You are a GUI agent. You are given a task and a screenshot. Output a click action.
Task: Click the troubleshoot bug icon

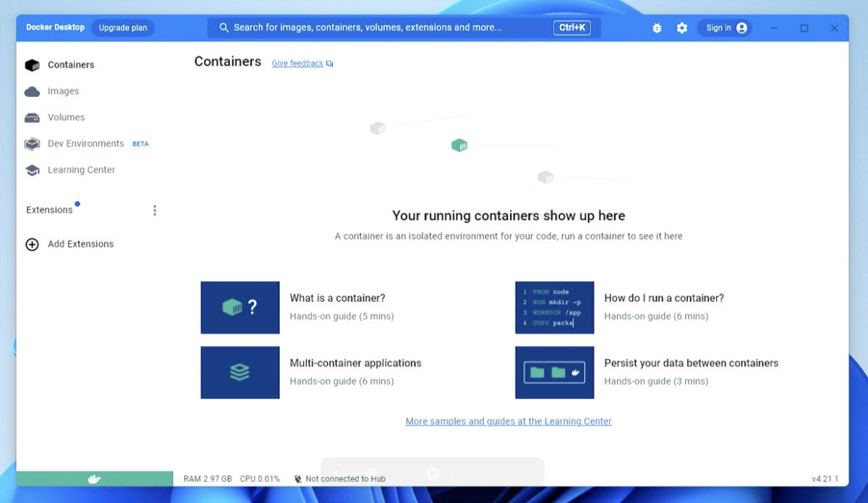tap(657, 28)
